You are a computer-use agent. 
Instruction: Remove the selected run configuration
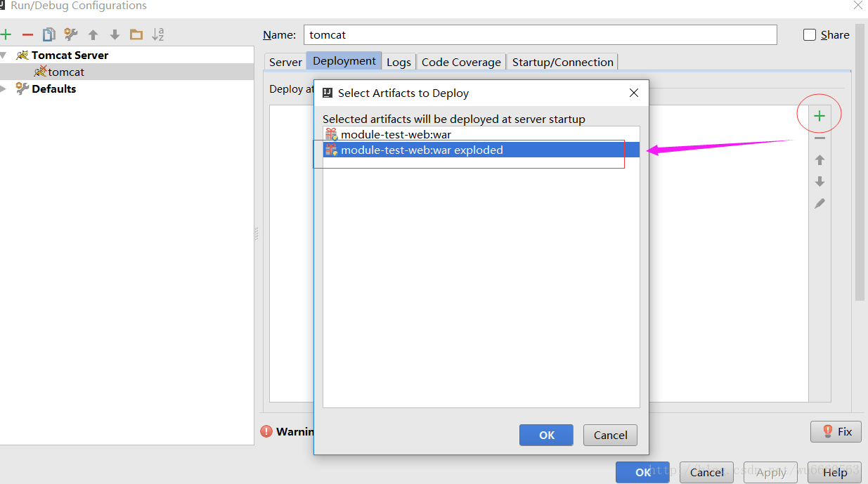[27, 34]
